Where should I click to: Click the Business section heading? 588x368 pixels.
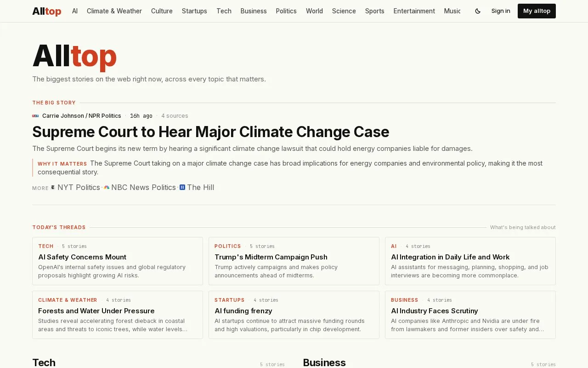(x=324, y=362)
